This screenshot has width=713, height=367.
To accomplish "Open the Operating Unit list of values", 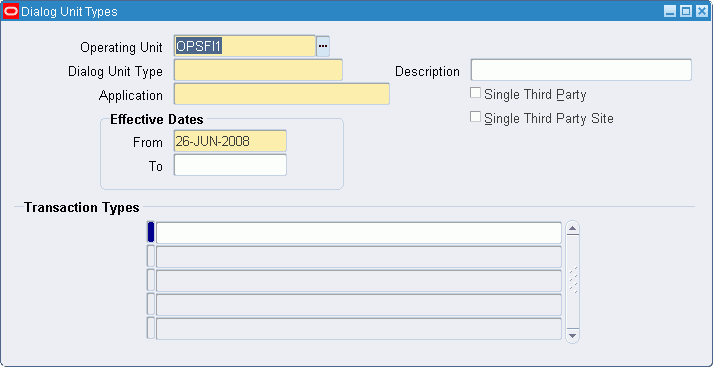I will (x=323, y=46).
